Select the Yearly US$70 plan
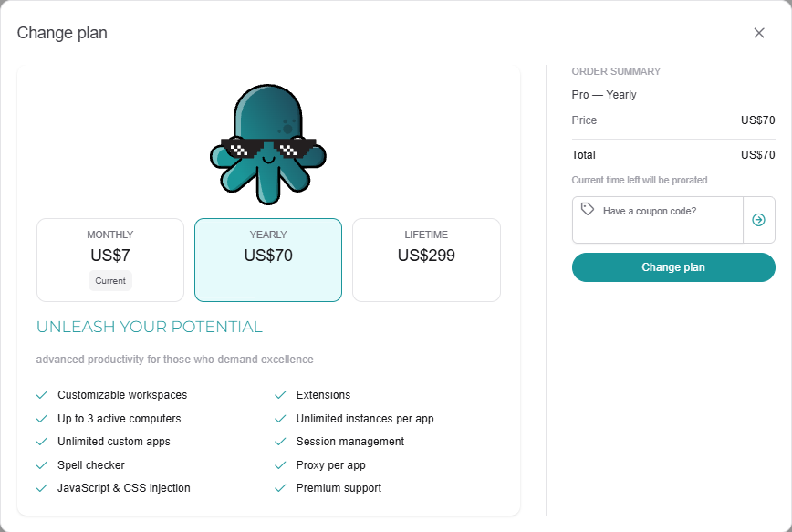The width and height of the screenshot is (792, 532). pos(268,260)
